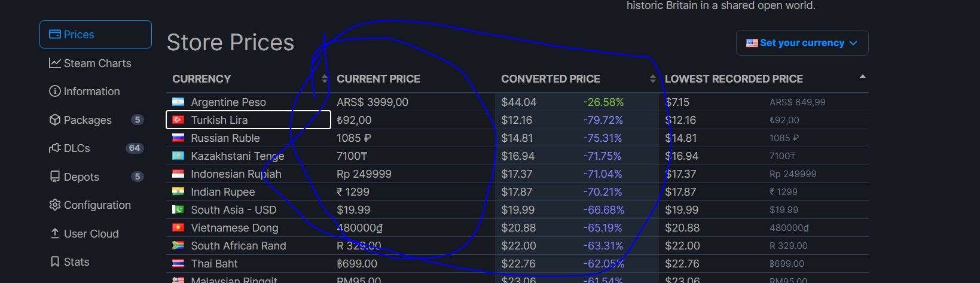Click the Indonesia flag icon
This screenshot has width=980, height=283.
click(178, 174)
